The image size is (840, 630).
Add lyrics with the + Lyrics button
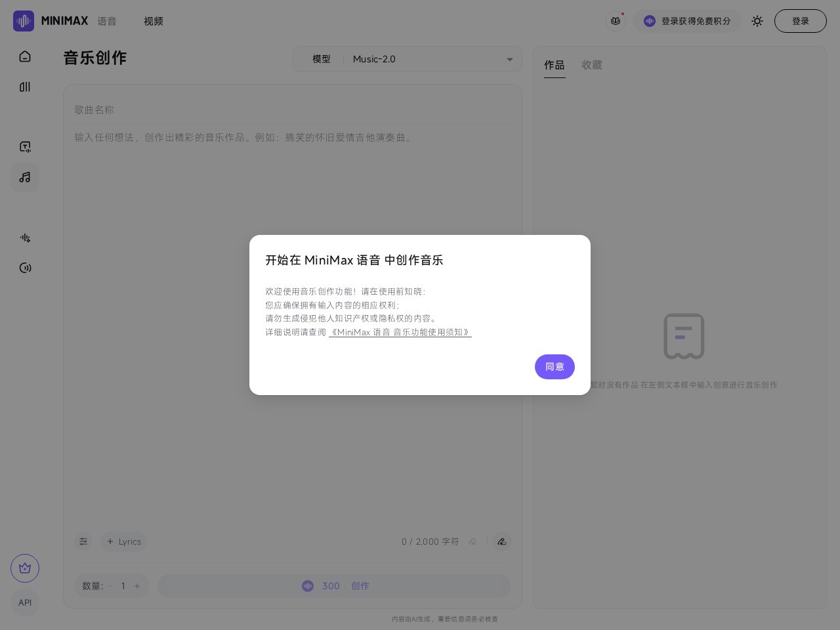124,541
